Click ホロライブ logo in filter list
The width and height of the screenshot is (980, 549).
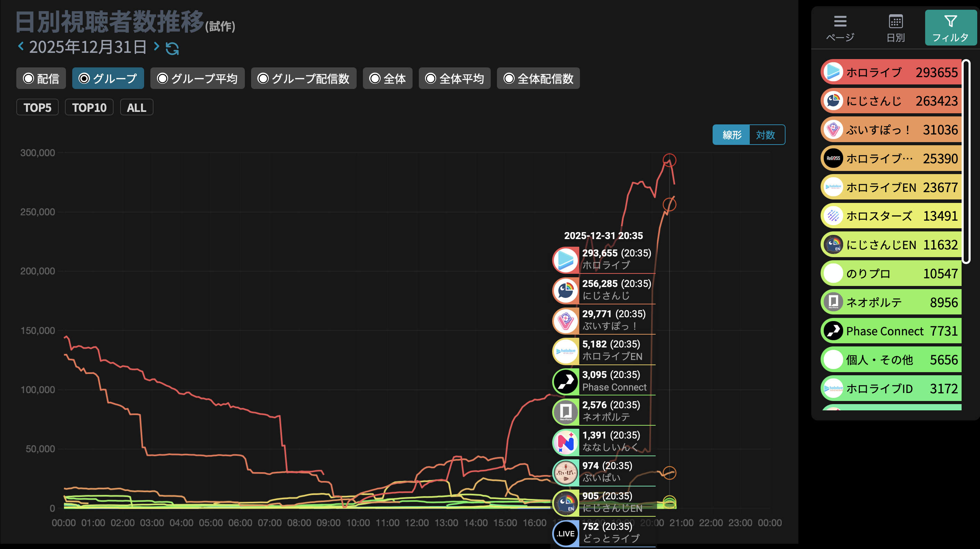(x=833, y=72)
